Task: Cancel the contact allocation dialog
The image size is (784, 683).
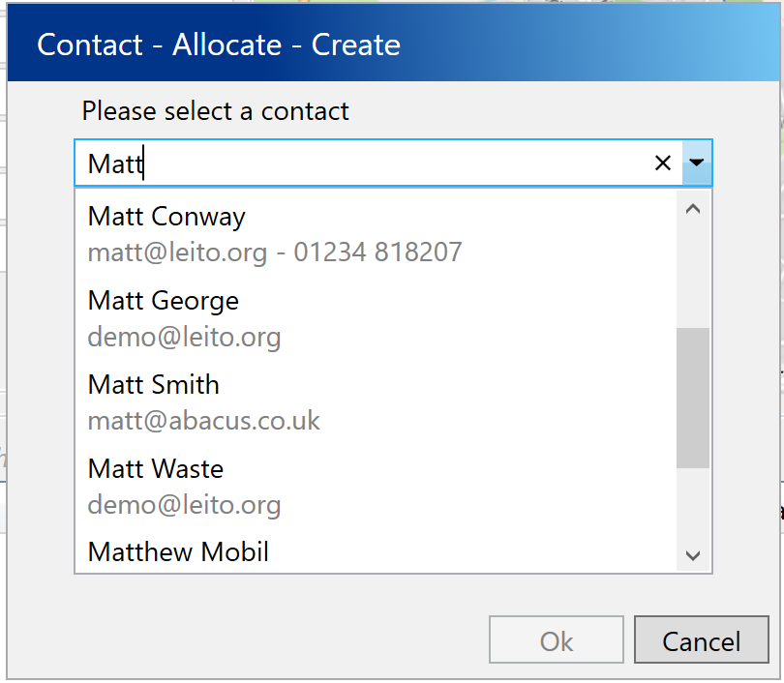Action: point(701,641)
